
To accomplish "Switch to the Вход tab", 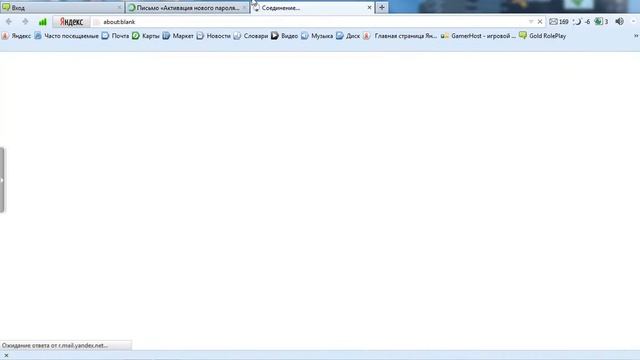I will (61, 8).
